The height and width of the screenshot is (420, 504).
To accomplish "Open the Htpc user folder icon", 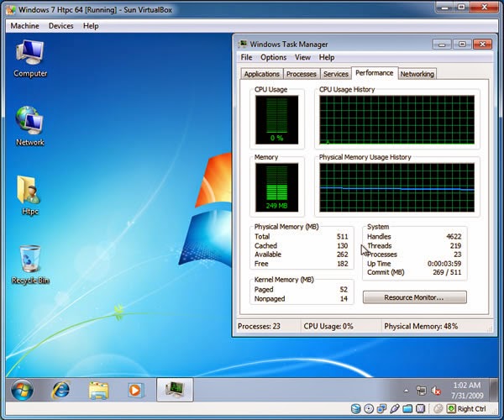I will [x=29, y=195].
